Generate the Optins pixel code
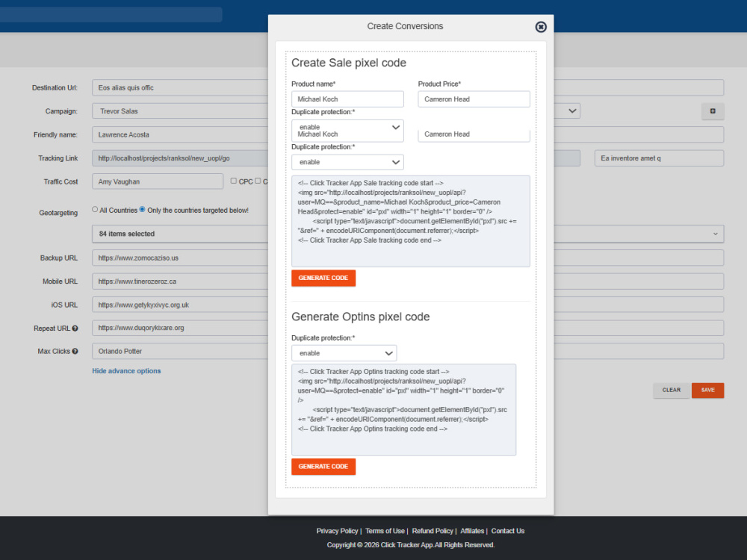This screenshot has height=560, width=747. (323, 467)
